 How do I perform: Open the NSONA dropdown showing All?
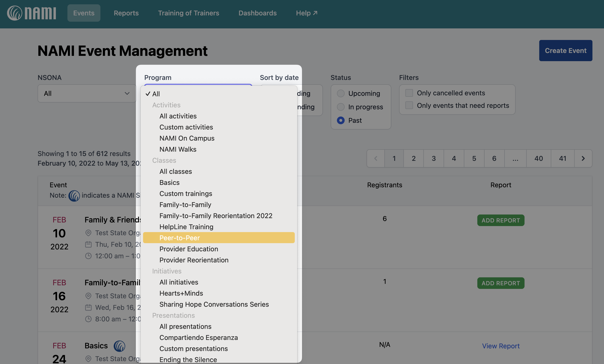click(x=87, y=93)
